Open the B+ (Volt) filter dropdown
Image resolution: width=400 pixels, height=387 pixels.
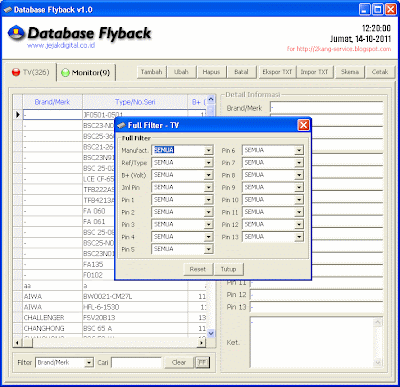(x=208, y=175)
